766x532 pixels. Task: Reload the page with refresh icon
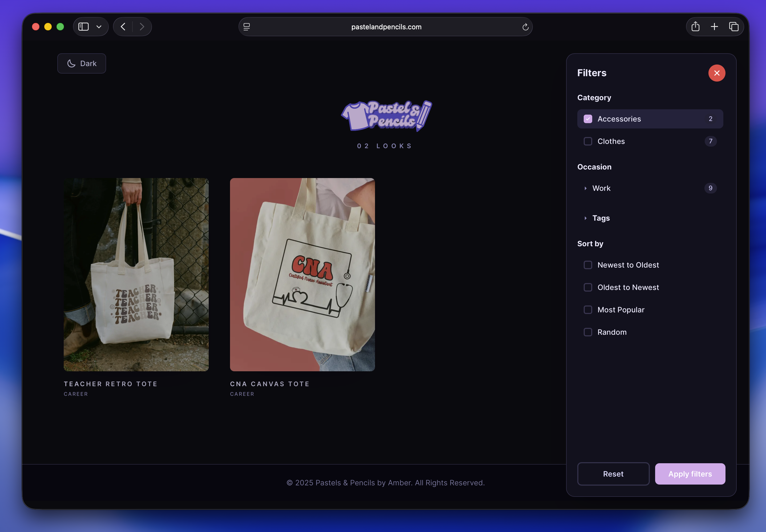pos(525,27)
